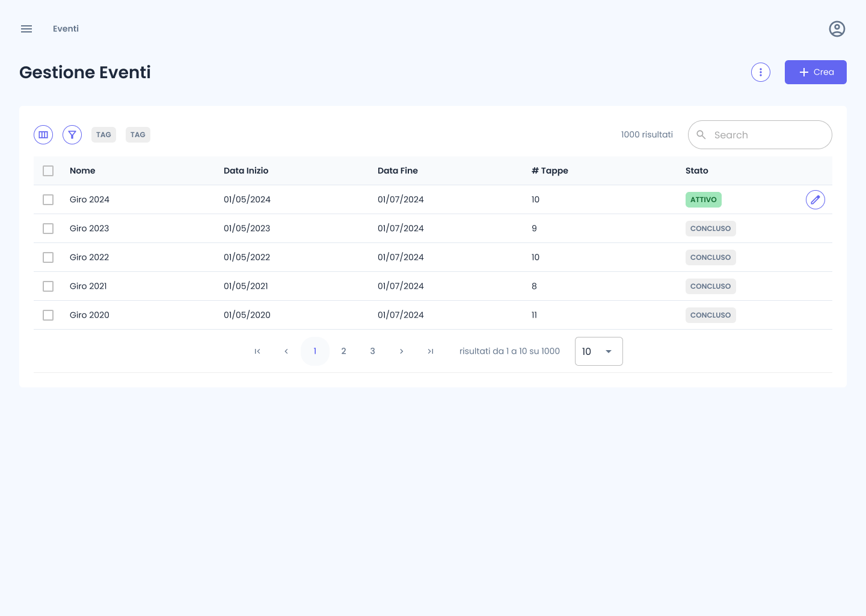Viewport: 866px width, 616px height.
Task: Click the start date 01/05/2020
Action: click(247, 315)
